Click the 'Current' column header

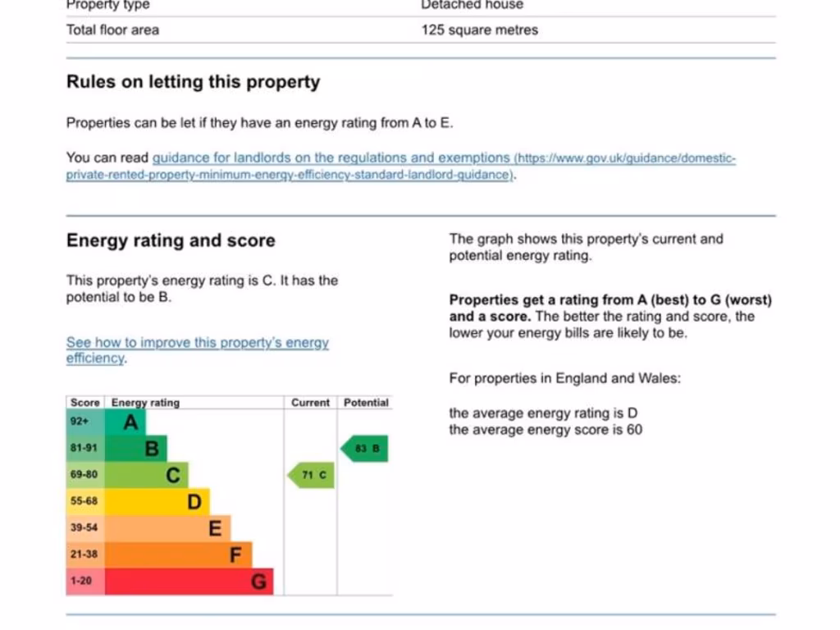[310, 403]
